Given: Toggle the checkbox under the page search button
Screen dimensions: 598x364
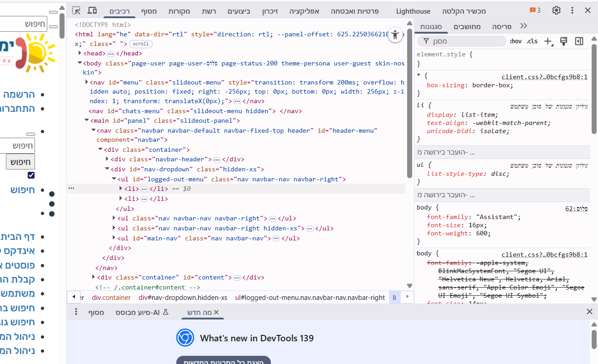Looking at the screenshot, I should click(x=31, y=175).
